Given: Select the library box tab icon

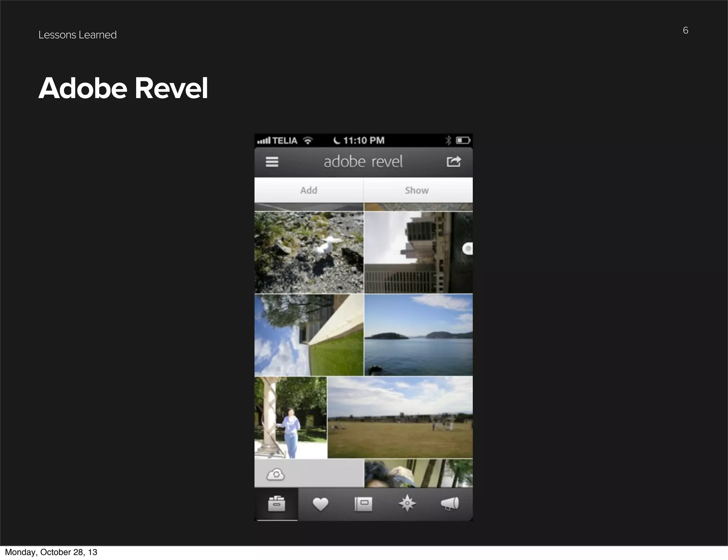Looking at the screenshot, I should (x=277, y=504).
